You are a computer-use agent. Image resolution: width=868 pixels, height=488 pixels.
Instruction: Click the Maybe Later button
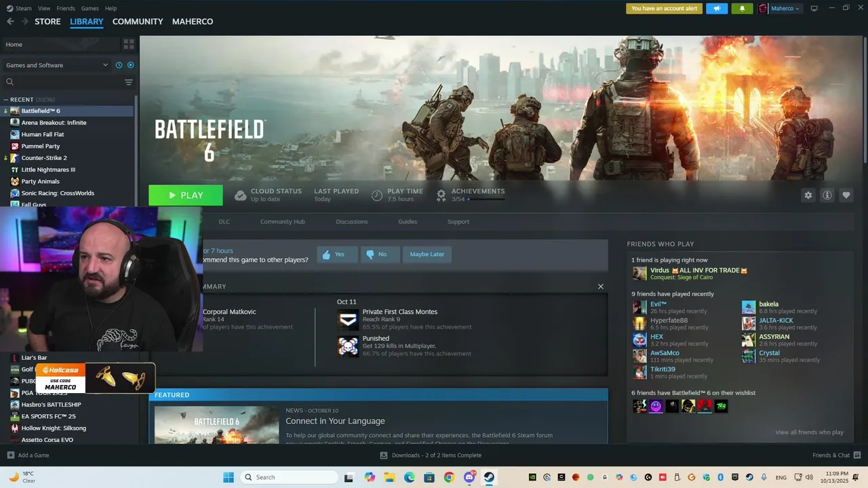(427, 254)
